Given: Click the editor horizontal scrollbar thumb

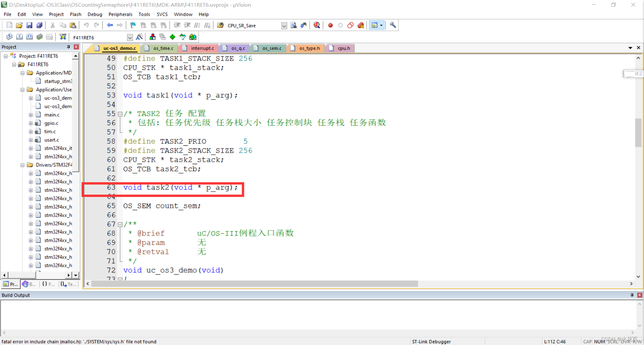Looking at the screenshot, I should point(255,284).
